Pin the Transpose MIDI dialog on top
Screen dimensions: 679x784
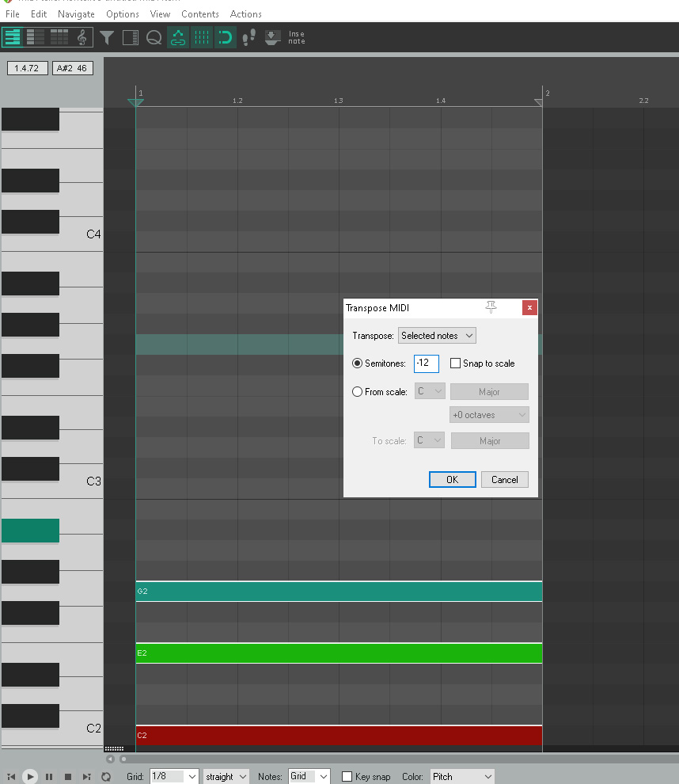coord(491,307)
